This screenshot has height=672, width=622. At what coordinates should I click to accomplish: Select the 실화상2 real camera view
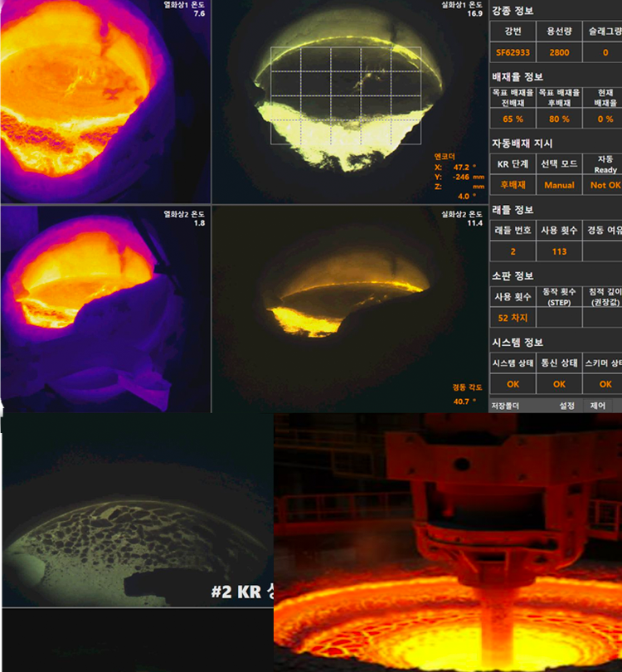click(349, 309)
